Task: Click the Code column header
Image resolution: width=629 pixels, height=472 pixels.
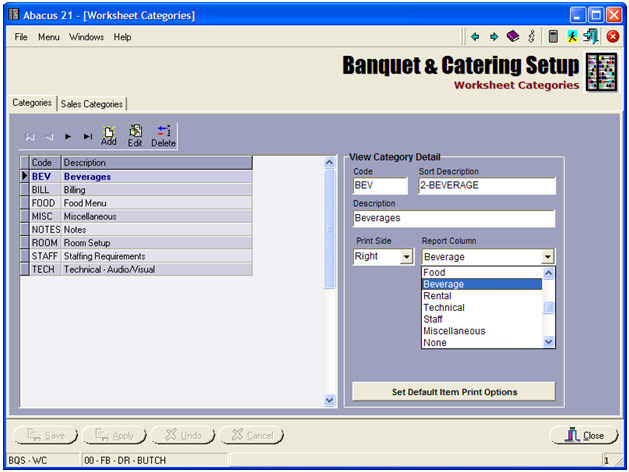Action: click(x=45, y=162)
